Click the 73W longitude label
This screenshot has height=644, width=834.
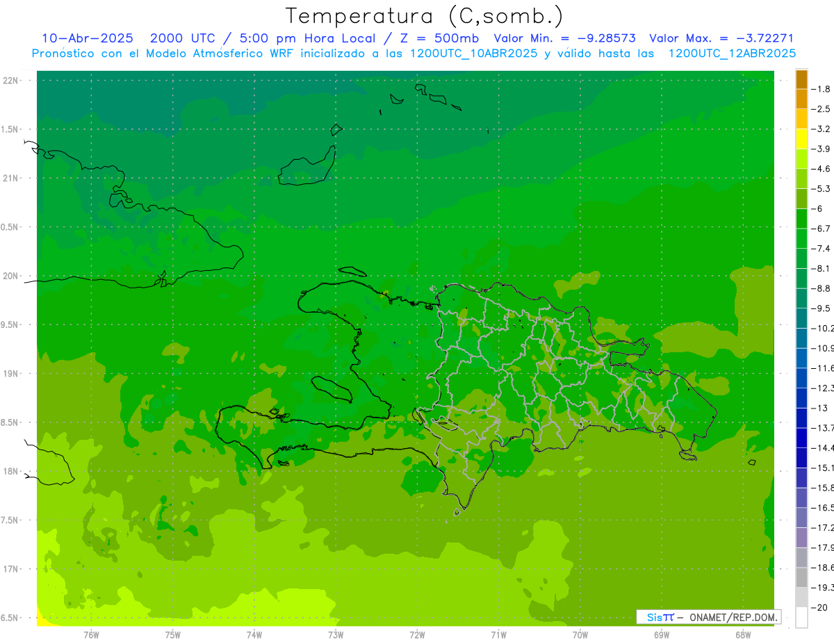coord(336,635)
